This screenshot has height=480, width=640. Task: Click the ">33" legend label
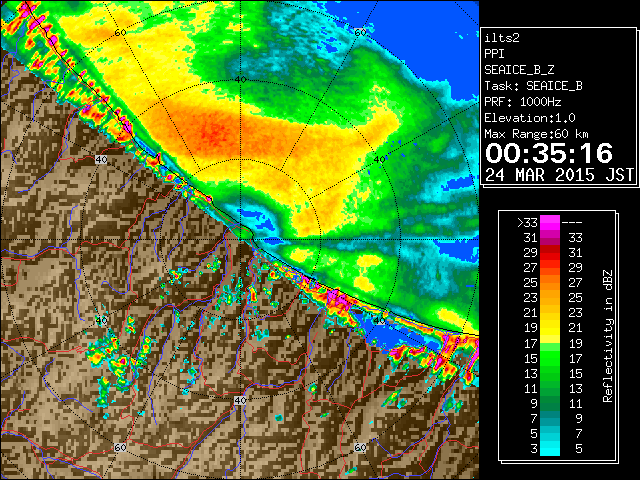(x=527, y=223)
